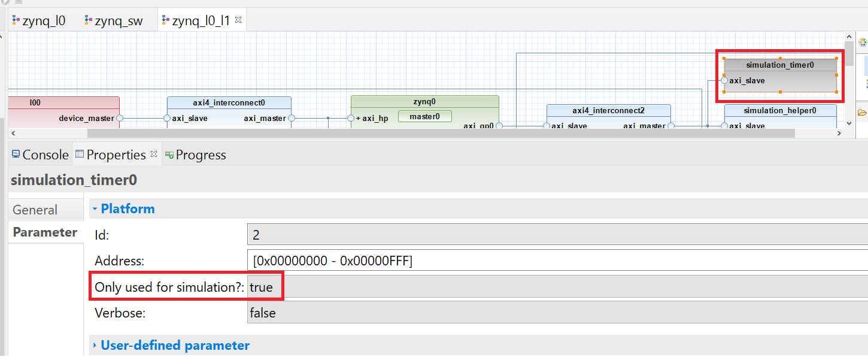Expand the axi_hp plus on zynq0
The image size is (868, 357).
click(359, 118)
